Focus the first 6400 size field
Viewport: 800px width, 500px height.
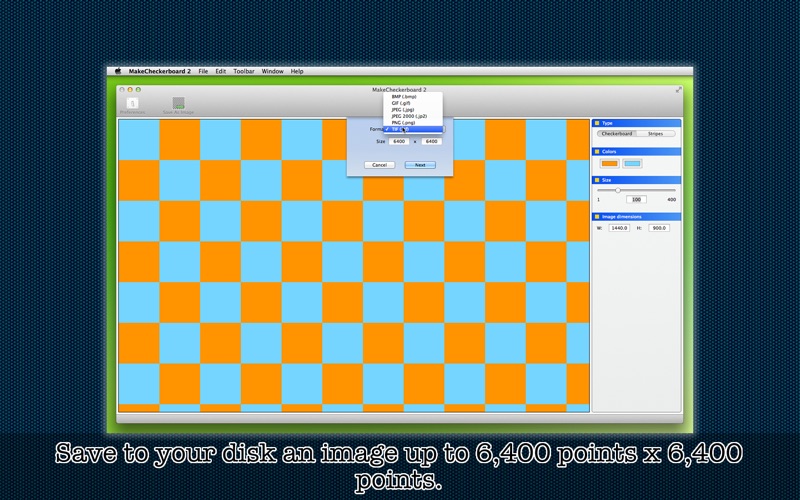tap(399, 141)
